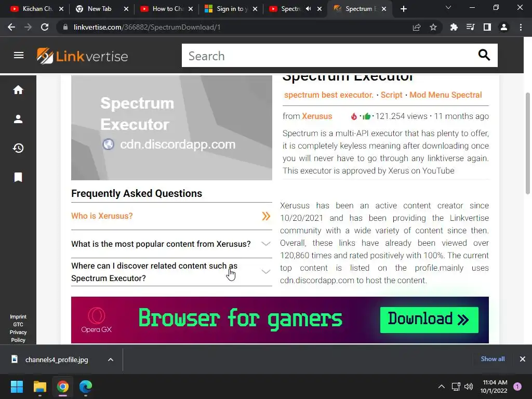Click Chrome icon in taskbar
Viewport: 532px width, 399px height.
(63, 387)
